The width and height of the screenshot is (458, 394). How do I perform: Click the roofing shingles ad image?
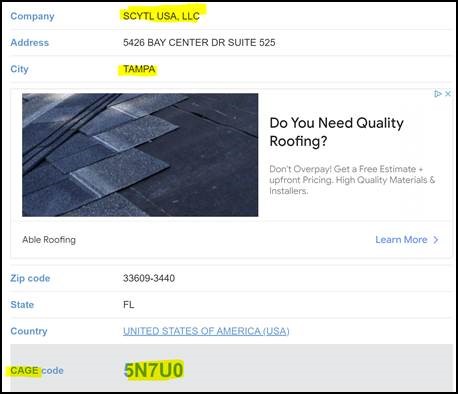tap(140, 155)
